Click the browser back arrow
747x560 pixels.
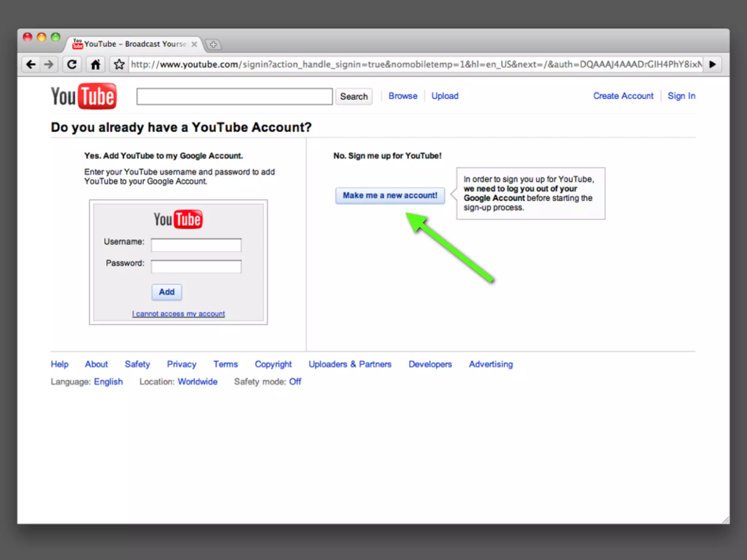(x=31, y=65)
